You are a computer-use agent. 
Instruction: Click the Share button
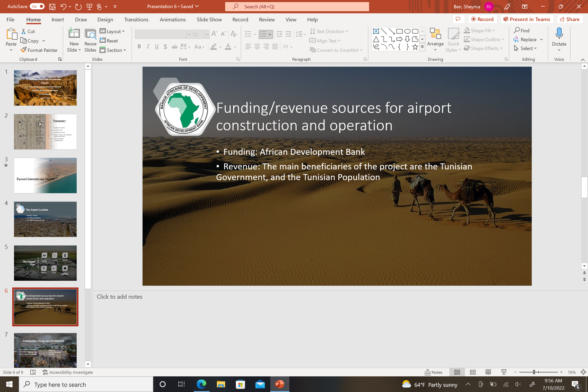[570, 19]
